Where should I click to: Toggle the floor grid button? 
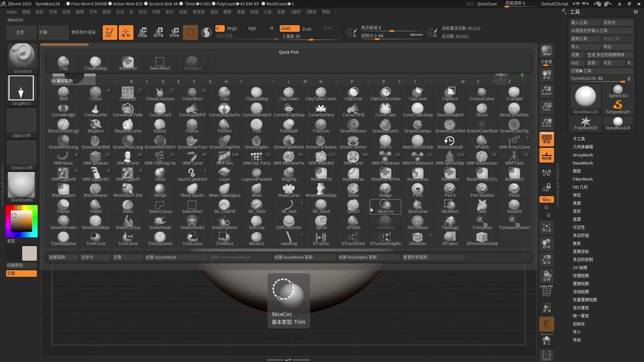click(x=546, y=156)
